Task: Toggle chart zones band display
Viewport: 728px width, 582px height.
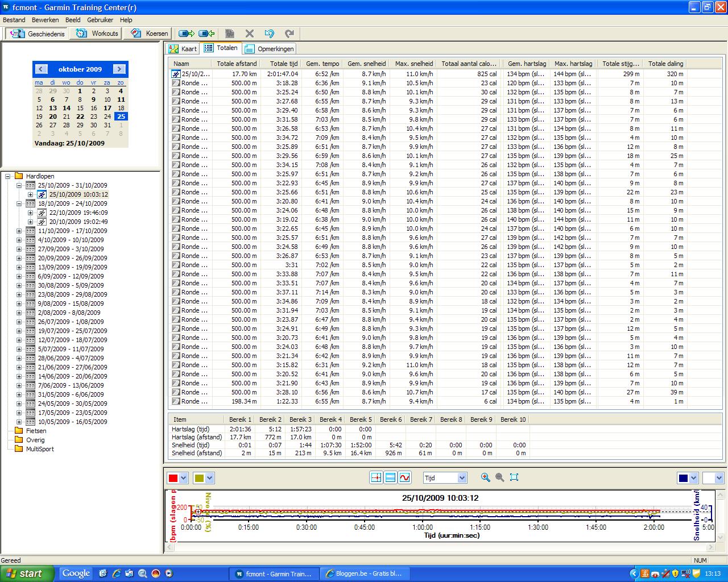Action: coord(390,477)
